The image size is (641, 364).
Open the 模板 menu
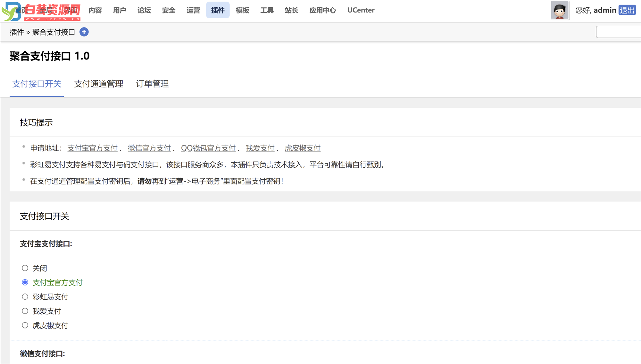[242, 10]
